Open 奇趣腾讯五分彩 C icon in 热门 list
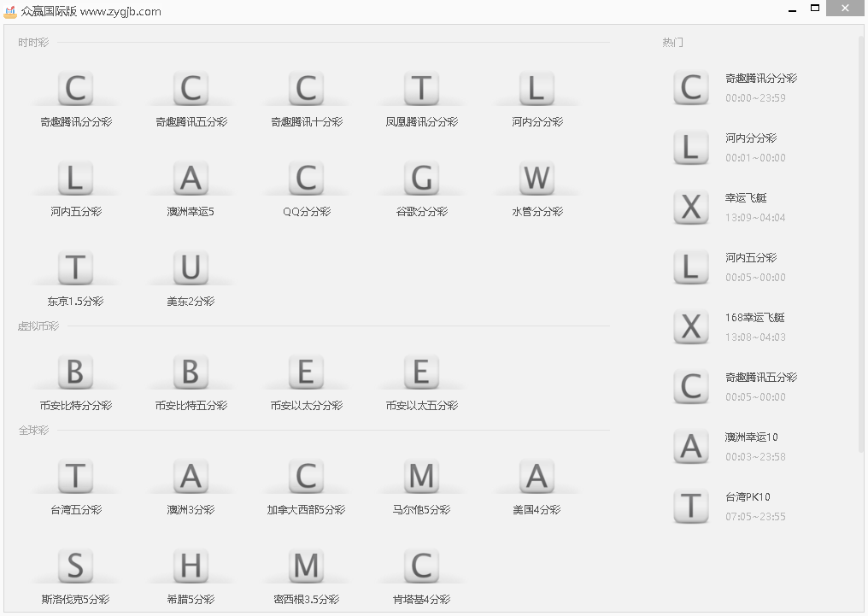 click(691, 387)
